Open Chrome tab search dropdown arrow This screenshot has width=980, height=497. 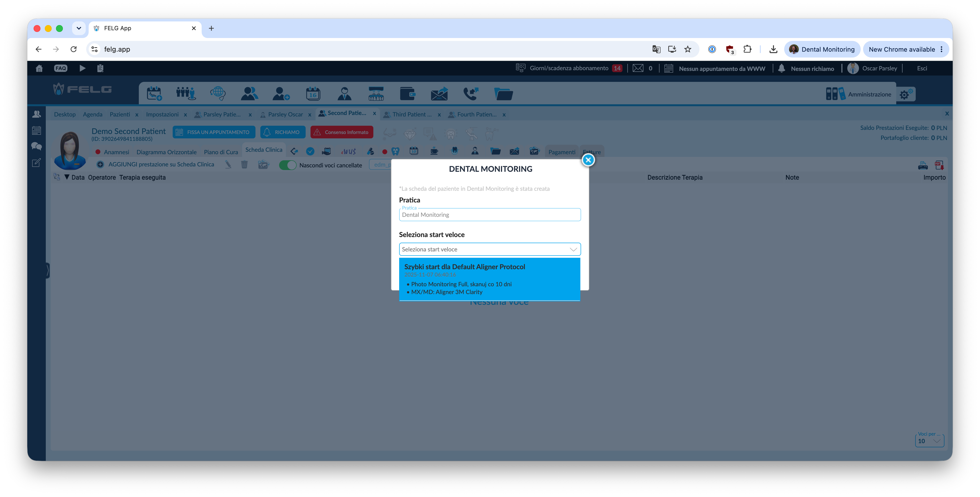(79, 28)
